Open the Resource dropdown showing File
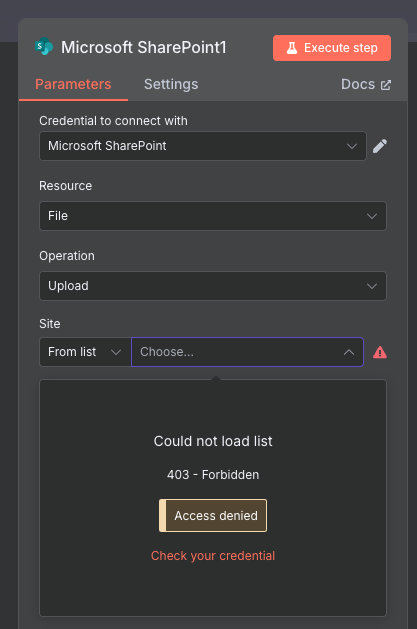Screen dimensions: 417x629 [213, 216]
